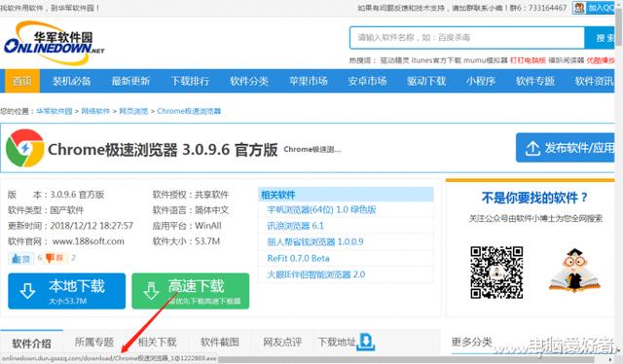The width and height of the screenshot is (623, 364).
Task: Click the download icon beside 下载地址
Action: (366, 342)
